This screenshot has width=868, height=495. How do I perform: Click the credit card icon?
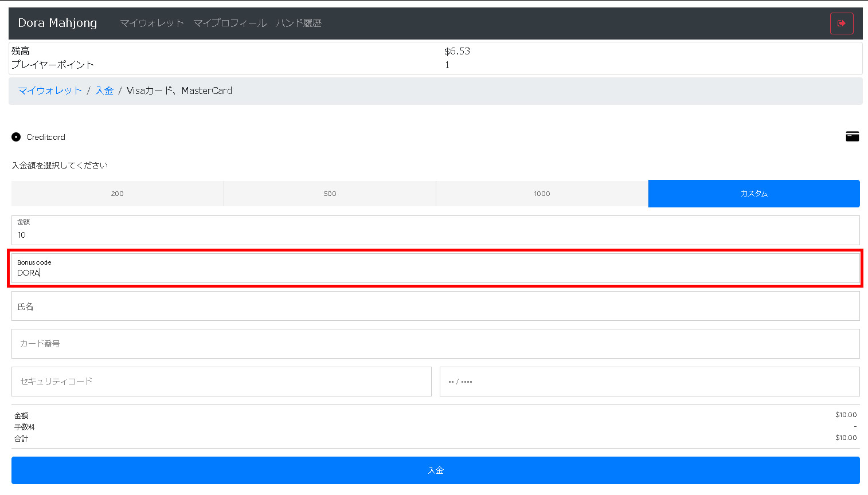point(853,136)
